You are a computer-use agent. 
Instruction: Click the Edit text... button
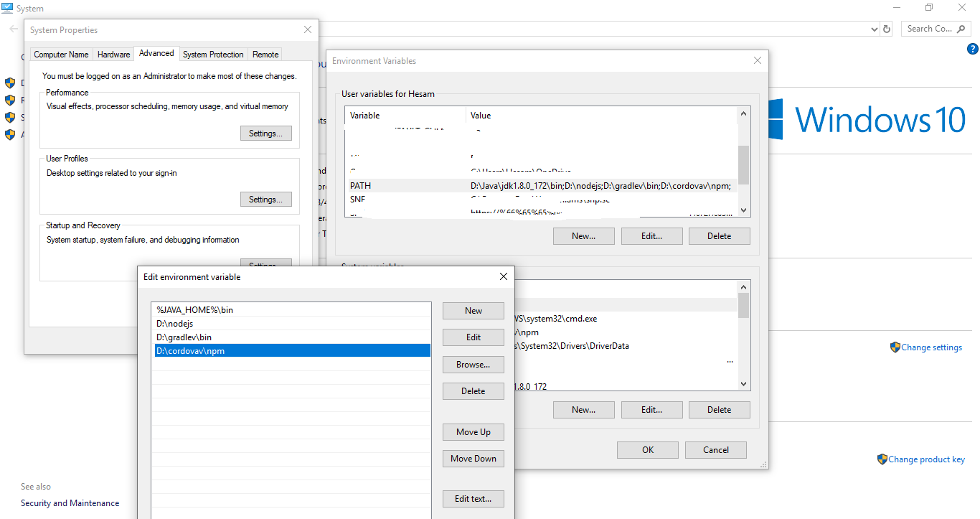point(473,499)
